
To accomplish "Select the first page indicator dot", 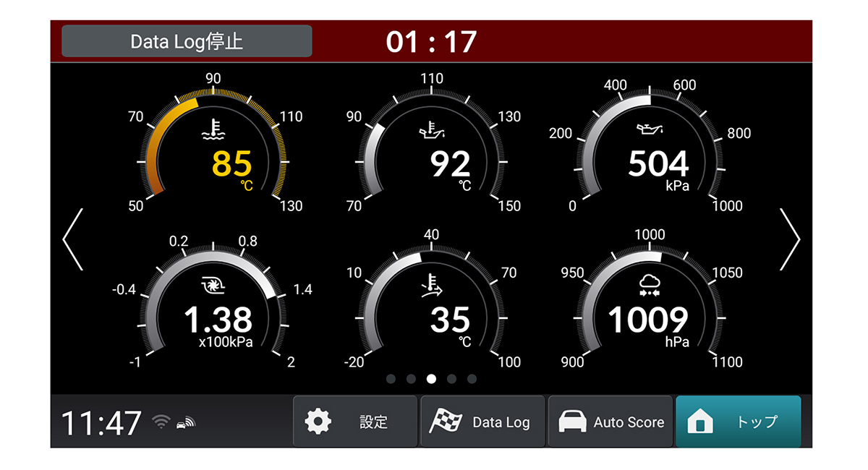I will pyautogui.click(x=391, y=379).
